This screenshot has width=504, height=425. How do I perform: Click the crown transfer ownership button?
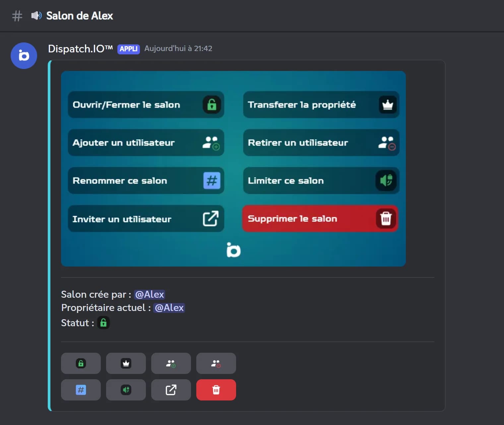coord(126,363)
